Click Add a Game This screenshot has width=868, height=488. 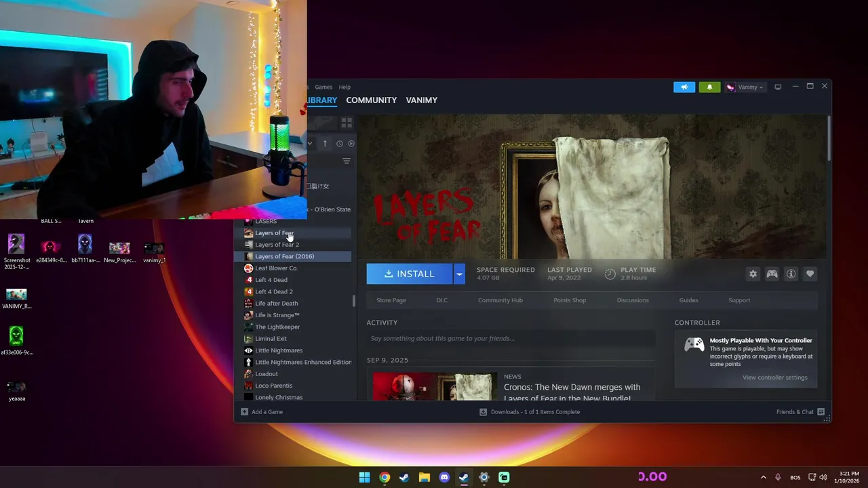point(267,411)
